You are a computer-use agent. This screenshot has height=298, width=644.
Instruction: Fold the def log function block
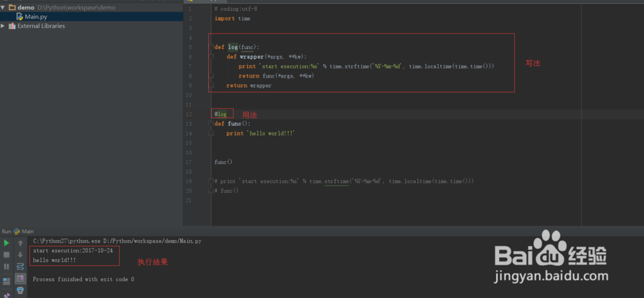coord(211,47)
